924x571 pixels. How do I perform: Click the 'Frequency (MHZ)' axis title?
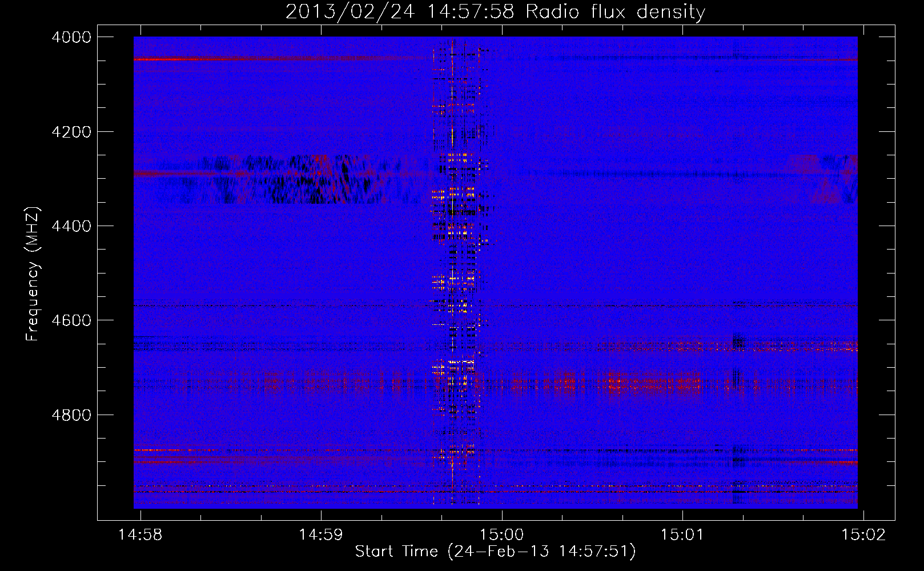click(x=33, y=274)
